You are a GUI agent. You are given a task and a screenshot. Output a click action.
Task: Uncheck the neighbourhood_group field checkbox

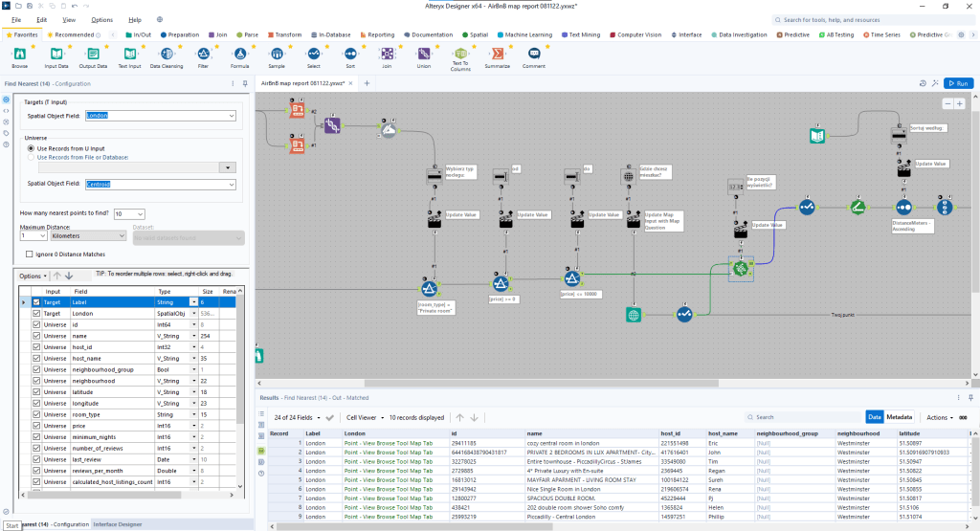click(x=37, y=367)
